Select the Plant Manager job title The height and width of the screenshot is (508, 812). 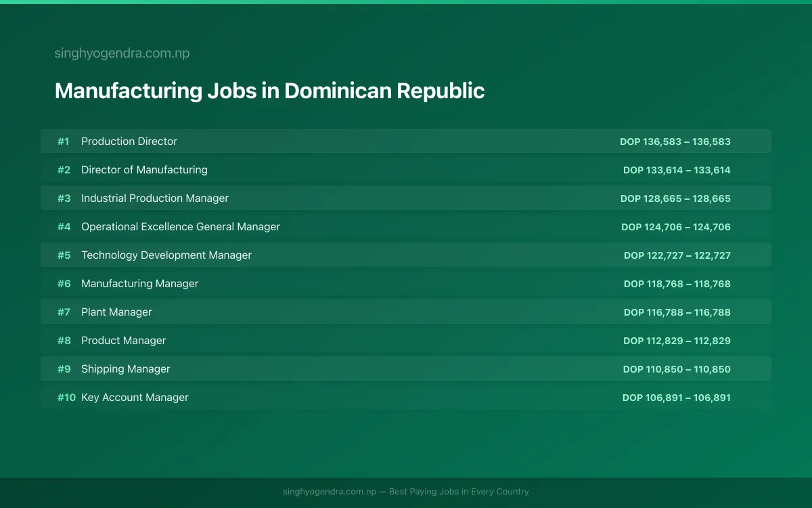(116, 312)
